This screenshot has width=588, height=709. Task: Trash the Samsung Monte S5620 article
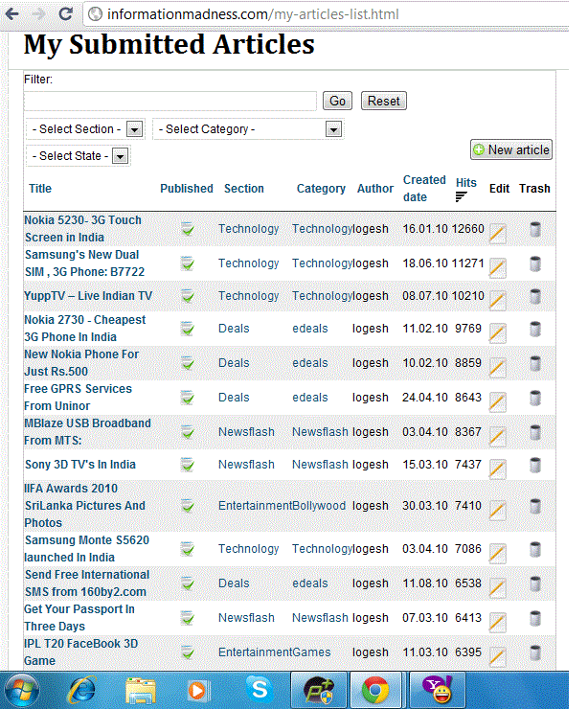pos(535,549)
